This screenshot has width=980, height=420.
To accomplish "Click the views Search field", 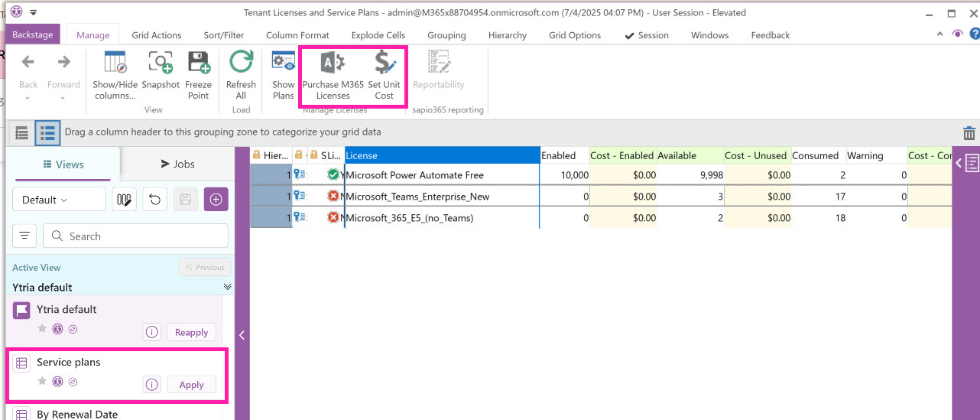I will tap(135, 236).
